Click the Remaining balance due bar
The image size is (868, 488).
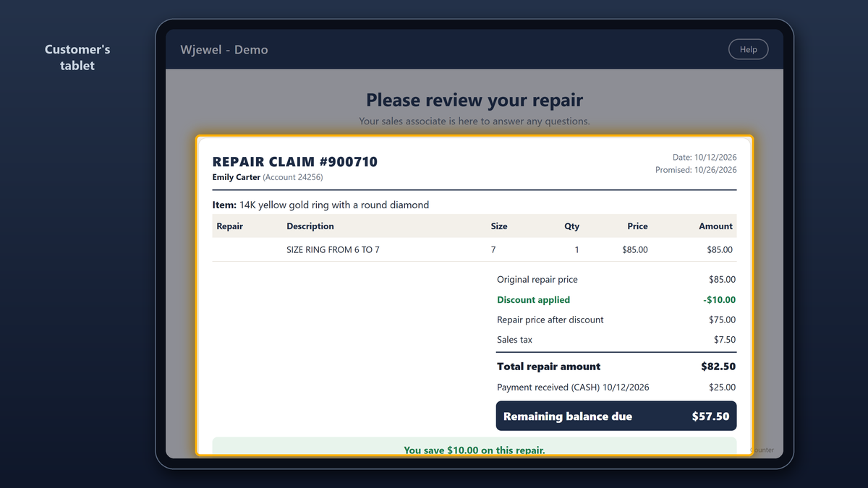(x=616, y=416)
